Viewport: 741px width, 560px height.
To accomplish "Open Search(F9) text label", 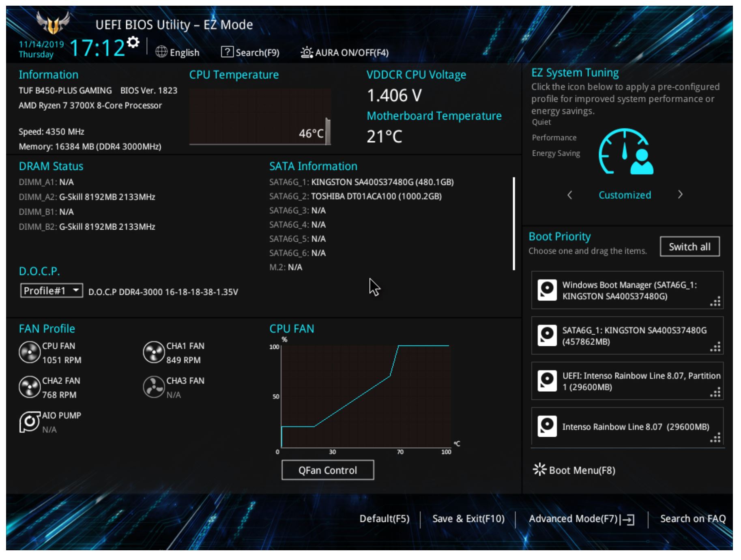I will 258,53.
